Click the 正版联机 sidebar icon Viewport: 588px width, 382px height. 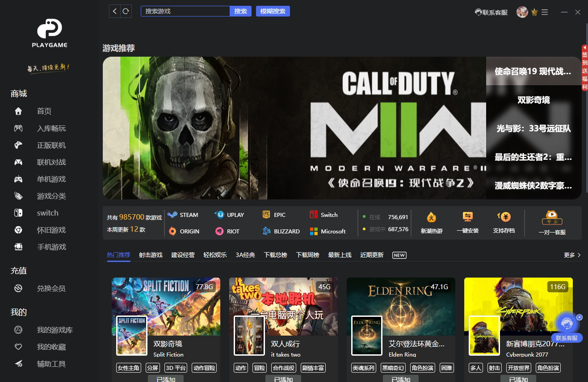click(x=18, y=145)
